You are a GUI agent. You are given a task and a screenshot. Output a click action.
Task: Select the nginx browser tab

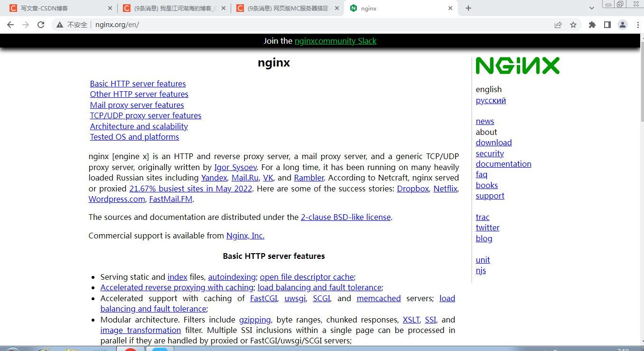401,9
